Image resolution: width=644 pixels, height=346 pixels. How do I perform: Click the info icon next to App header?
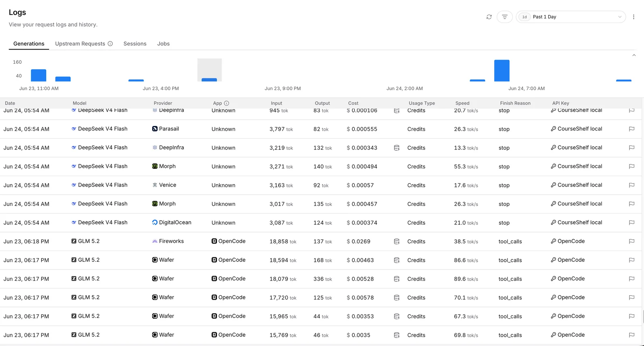point(227,103)
